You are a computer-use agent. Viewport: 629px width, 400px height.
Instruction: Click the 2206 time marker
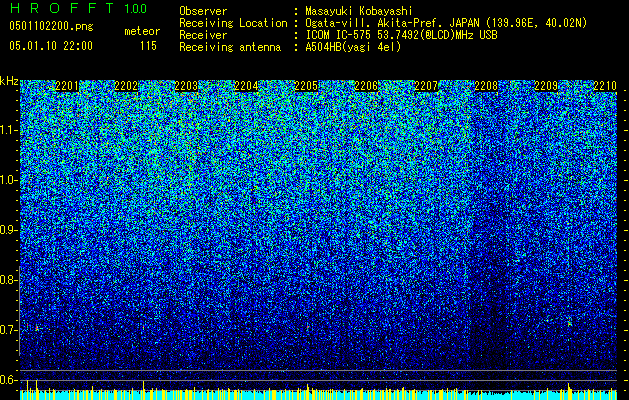tap(366, 86)
